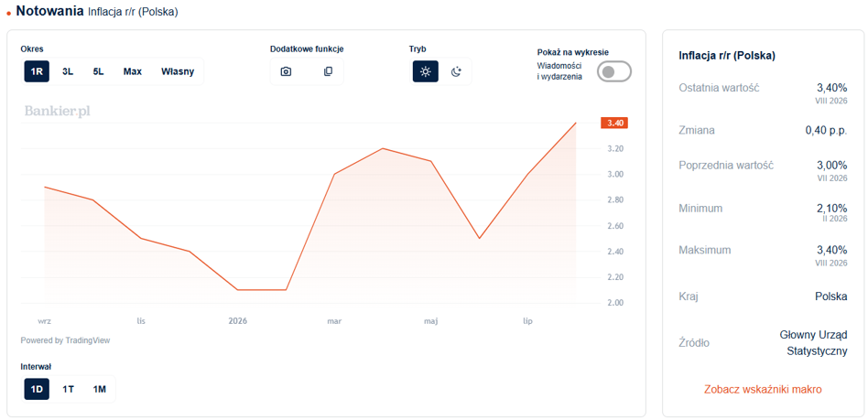
Task: Click the Notowania heading
Action: [49, 10]
